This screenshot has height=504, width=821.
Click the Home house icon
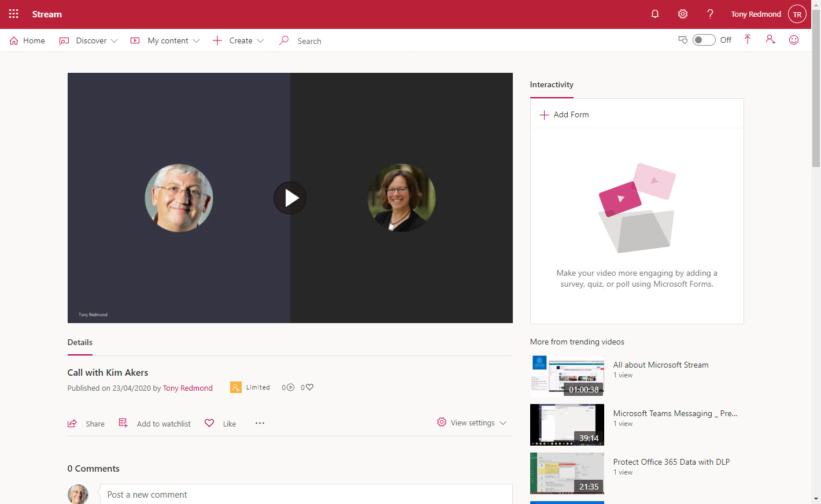point(14,40)
